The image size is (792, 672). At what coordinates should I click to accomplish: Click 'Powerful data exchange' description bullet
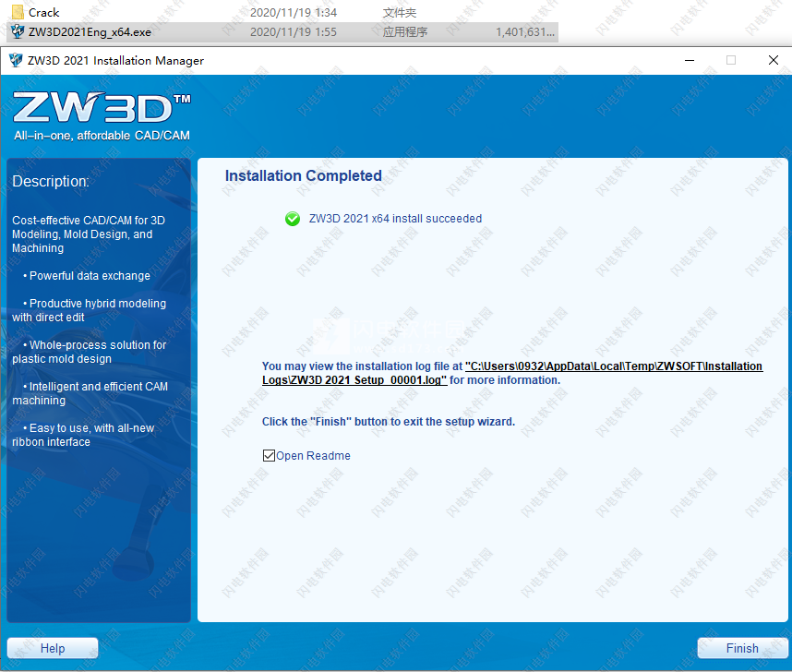[87, 276]
